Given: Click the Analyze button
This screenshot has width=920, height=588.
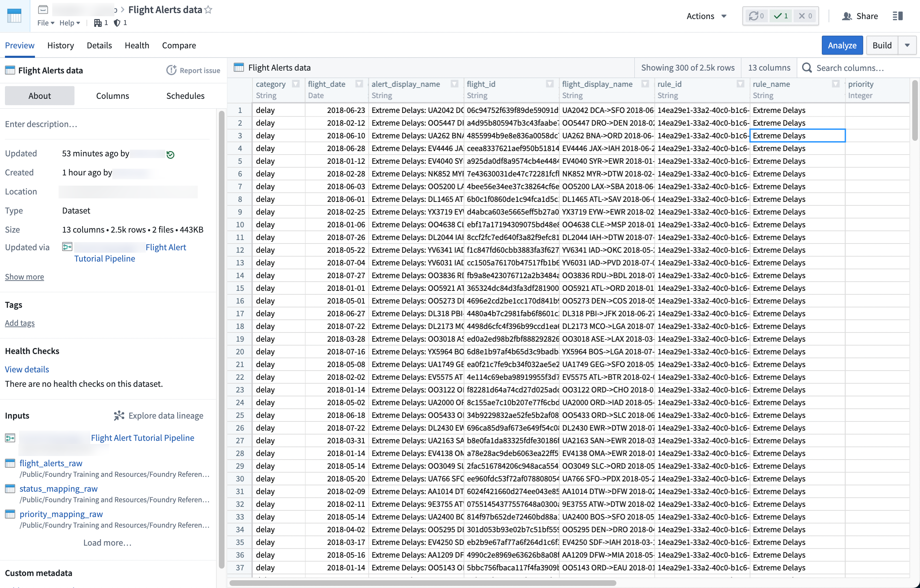Looking at the screenshot, I should point(842,45).
